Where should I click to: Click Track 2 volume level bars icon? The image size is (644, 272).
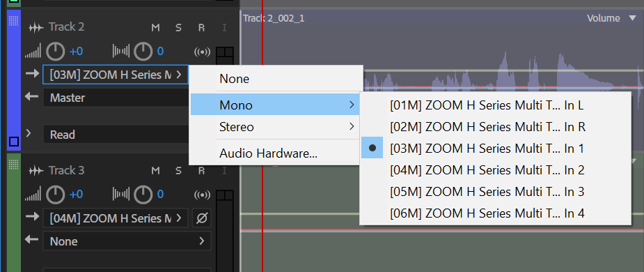click(33, 52)
